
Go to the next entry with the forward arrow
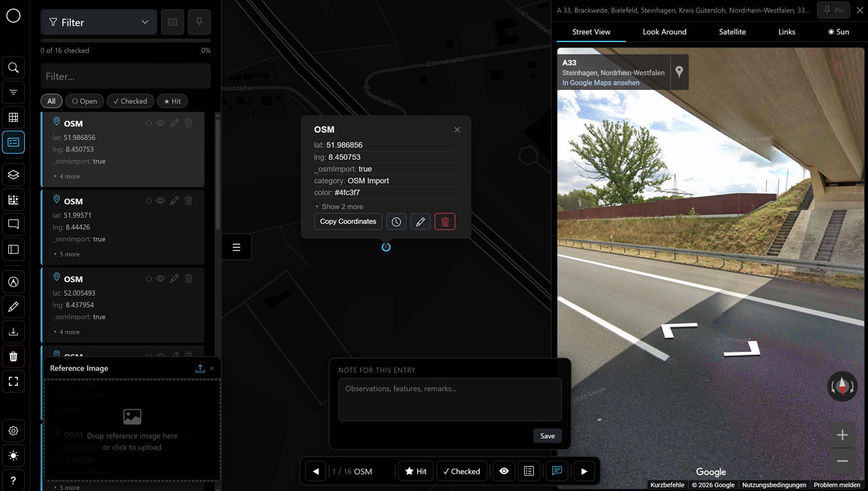584,471
